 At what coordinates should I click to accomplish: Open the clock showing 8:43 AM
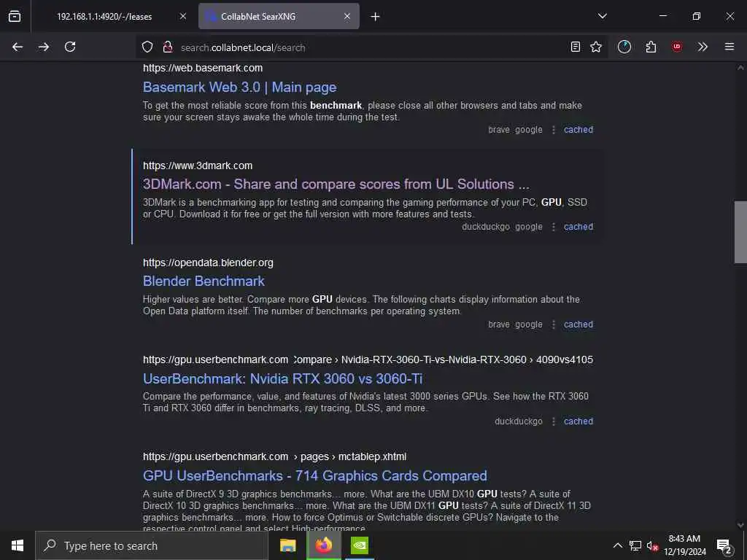pos(684,545)
